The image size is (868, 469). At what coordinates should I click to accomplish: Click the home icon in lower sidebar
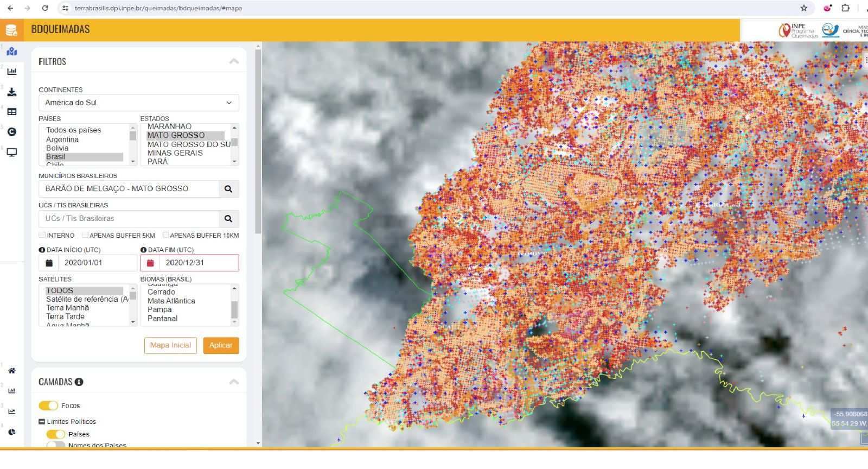pos(12,371)
